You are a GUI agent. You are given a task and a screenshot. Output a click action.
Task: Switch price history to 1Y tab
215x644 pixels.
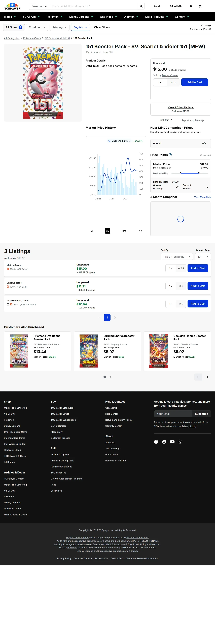[x=141, y=231]
